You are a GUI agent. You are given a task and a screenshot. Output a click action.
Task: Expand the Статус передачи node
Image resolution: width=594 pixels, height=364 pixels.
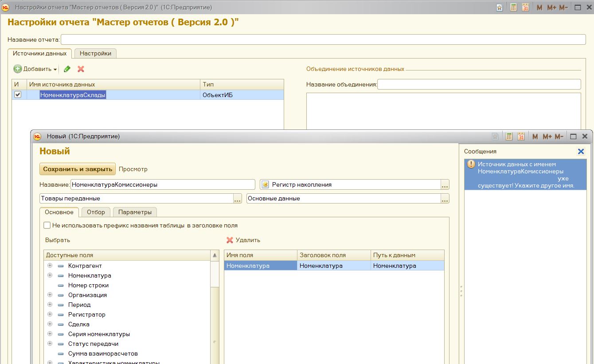(50, 344)
